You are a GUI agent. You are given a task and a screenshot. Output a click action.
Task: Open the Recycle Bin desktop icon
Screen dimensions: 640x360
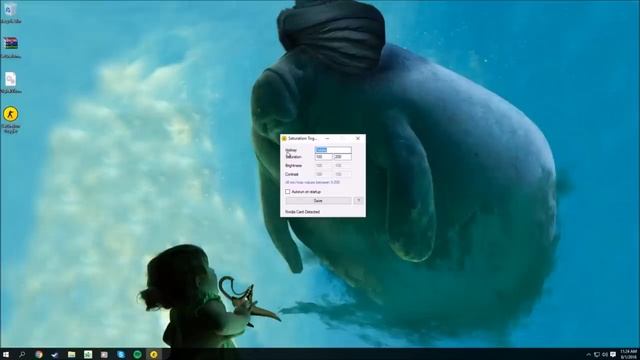pyautogui.click(x=10, y=12)
